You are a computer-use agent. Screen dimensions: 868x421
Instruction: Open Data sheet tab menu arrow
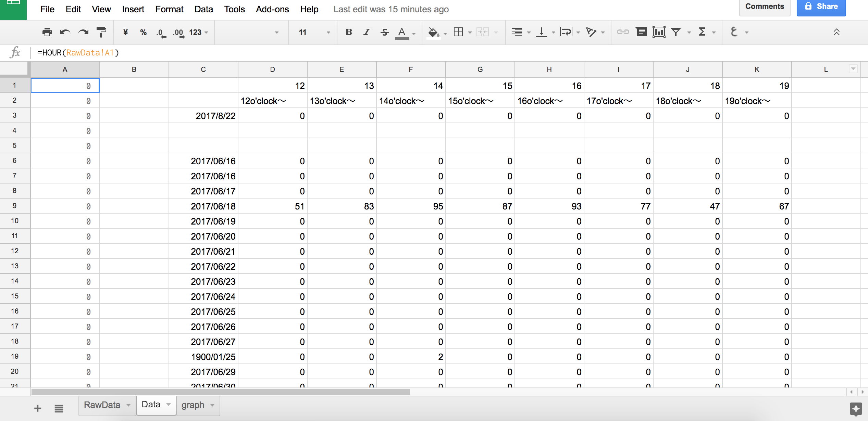coord(169,404)
